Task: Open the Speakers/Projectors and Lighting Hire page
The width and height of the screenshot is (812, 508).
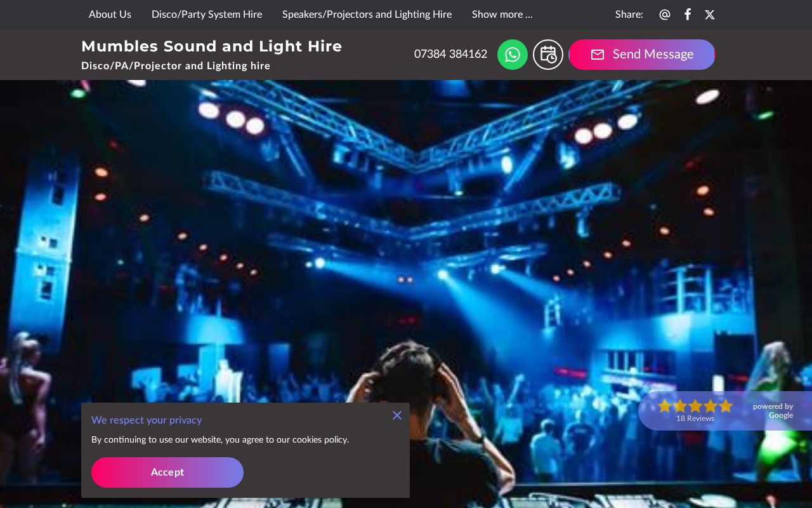Action: 367,14
